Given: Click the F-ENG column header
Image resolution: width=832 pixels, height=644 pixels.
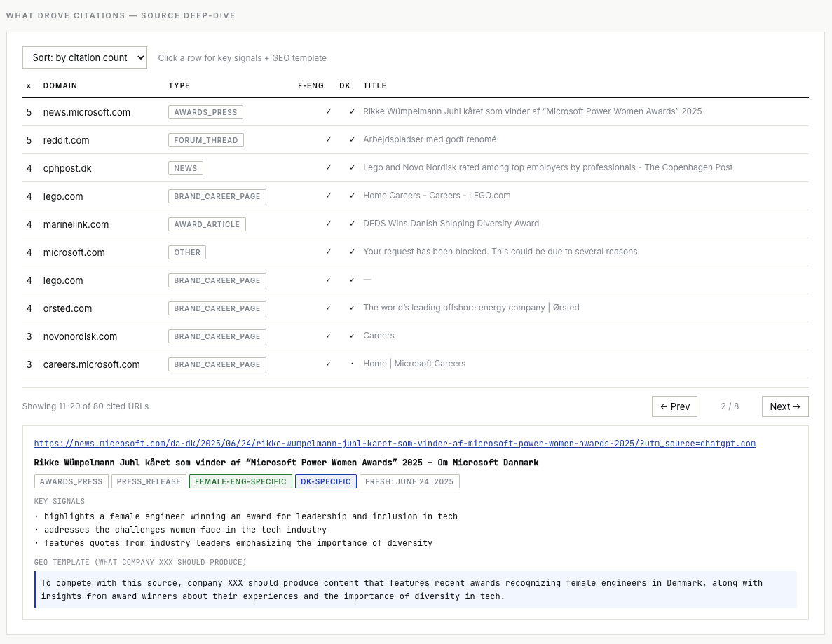Looking at the screenshot, I should point(311,85).
